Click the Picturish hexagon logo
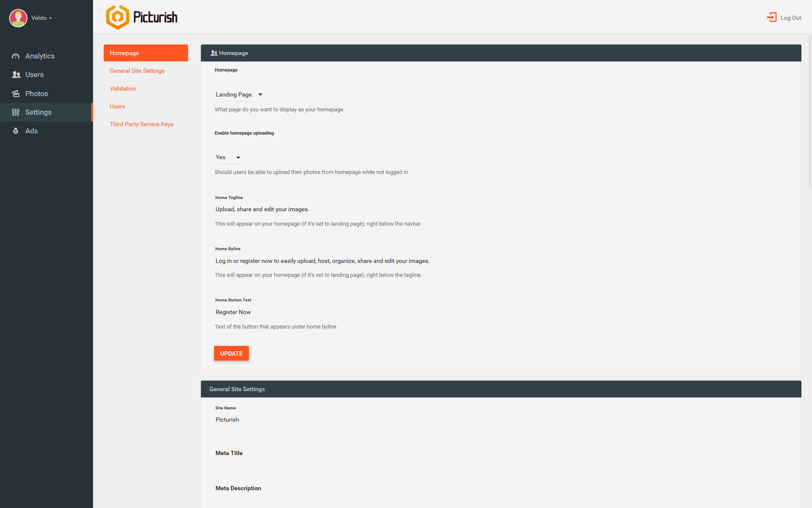This screenshot has width=812, height=508. click(118, 17)
